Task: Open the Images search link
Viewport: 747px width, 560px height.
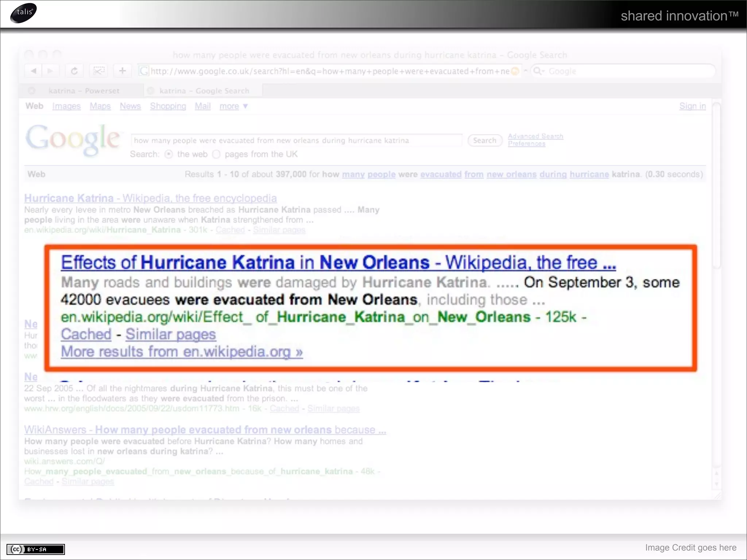Action: click(66, 106)
